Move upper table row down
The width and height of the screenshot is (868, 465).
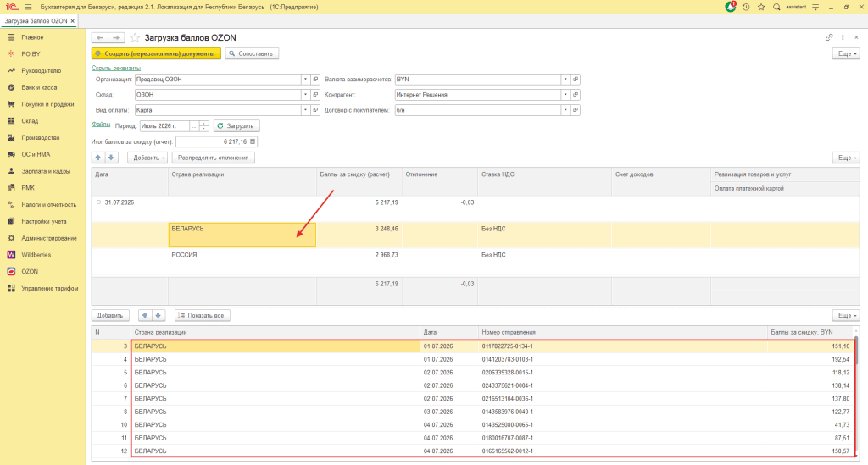pyautogui.click(x=111, y=158)
